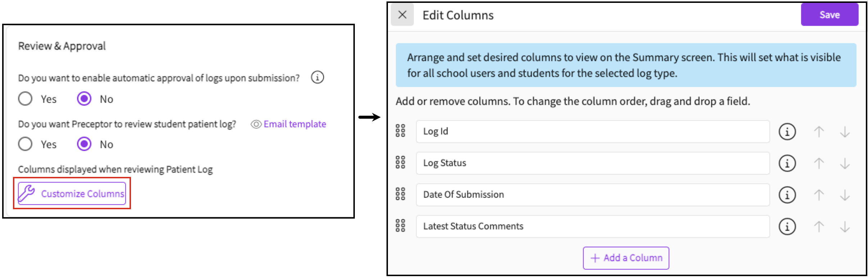Move Latest Status Comments up with arrow
Image resolution: width=868 pixels, height=279 pixels.
point(819,227)
